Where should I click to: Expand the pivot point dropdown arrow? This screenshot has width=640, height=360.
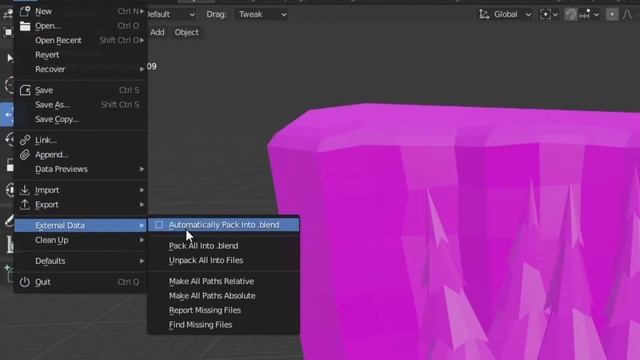coord(556,15)
